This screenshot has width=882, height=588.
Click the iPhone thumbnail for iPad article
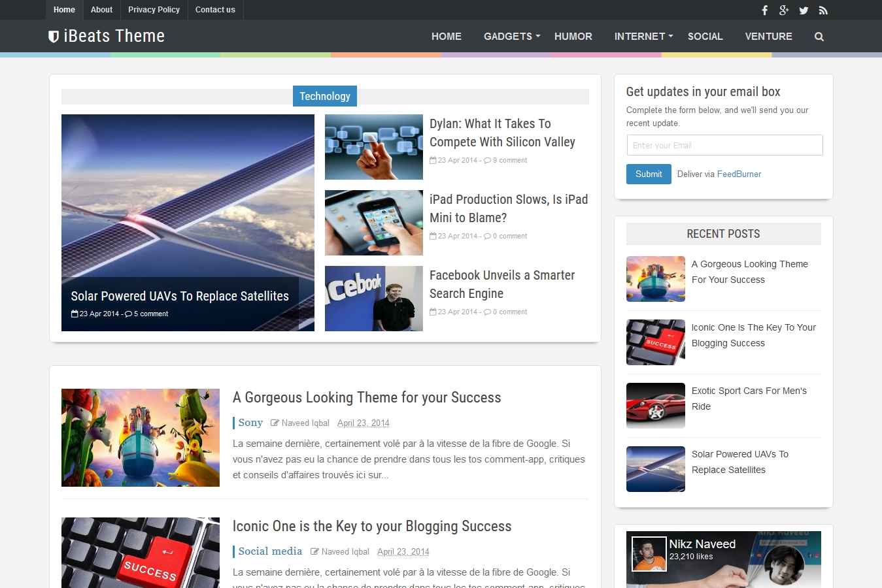coord(374,223)
